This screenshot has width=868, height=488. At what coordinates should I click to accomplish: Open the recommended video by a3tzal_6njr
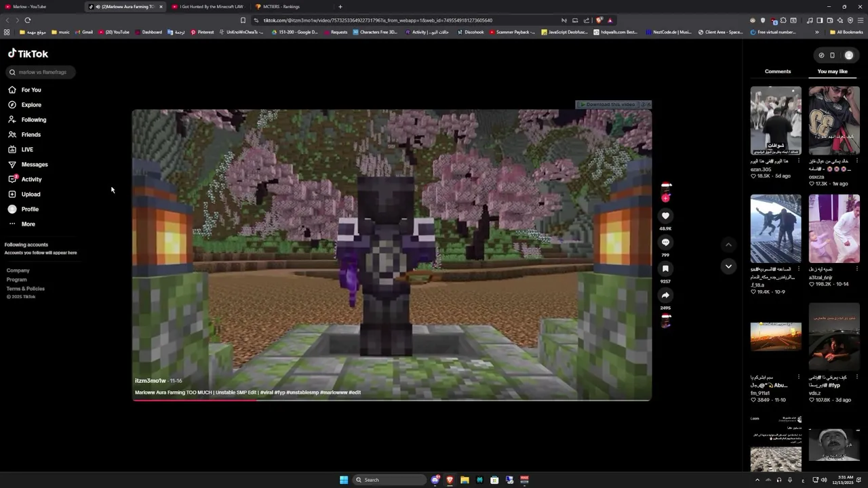pos(834,229)
